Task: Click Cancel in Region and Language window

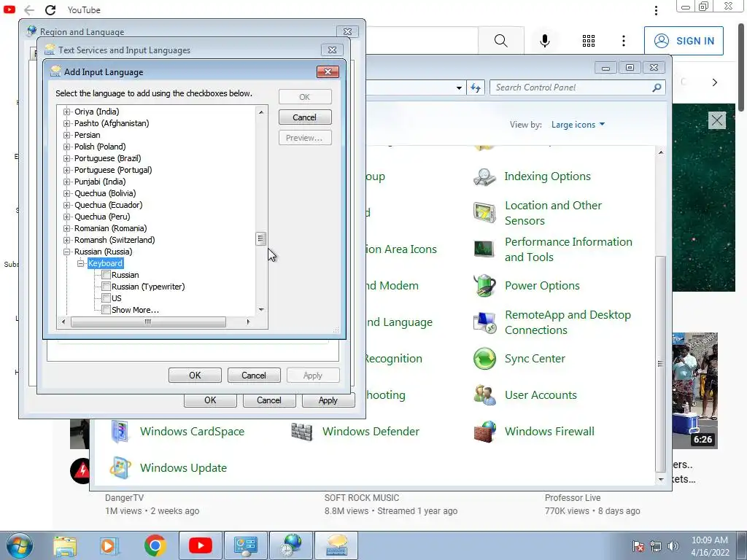Action: (269, 400)
